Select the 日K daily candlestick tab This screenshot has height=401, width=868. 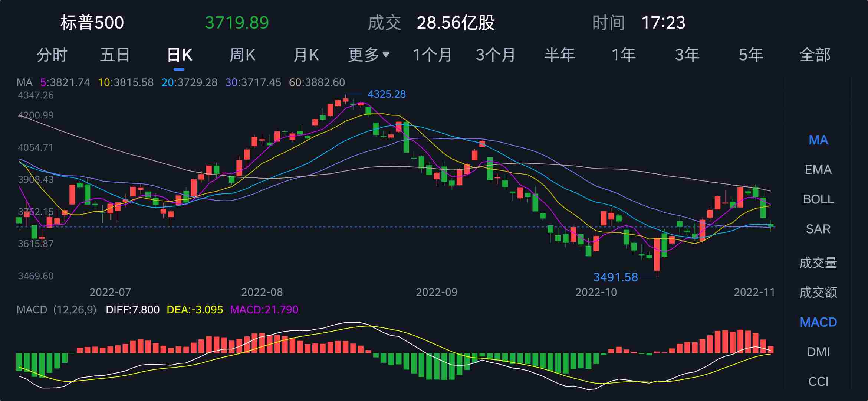[180, 55]
